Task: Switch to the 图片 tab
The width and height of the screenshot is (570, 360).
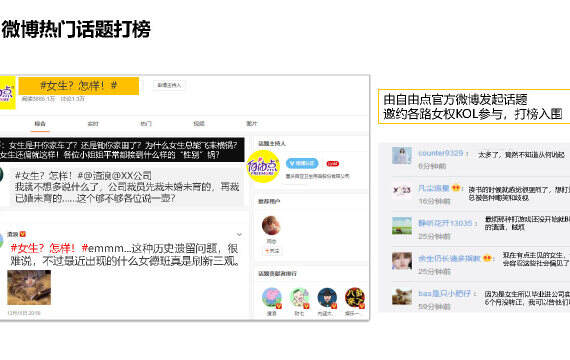Action: [x=252, y=124]
